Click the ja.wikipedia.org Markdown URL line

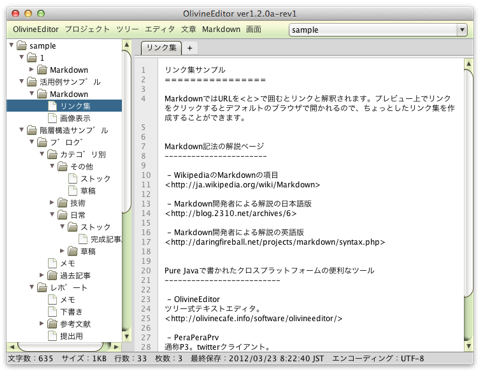242,184
